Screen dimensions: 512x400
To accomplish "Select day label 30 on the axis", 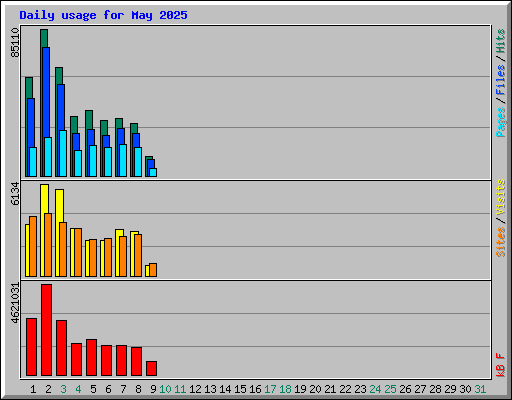I will (x=465, y=389).
